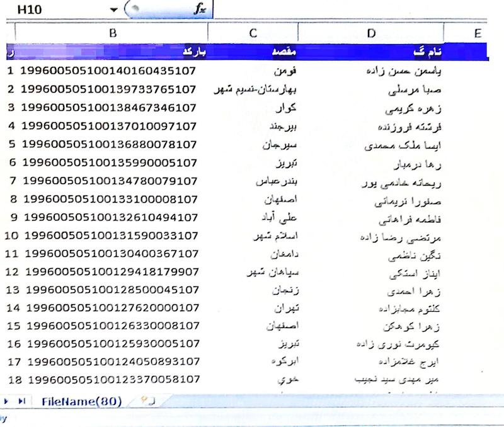Click destination cell تهران in row 14
The width and height of the screenshot is (504, 427).
pyautogui.click(x=287, y=309)
